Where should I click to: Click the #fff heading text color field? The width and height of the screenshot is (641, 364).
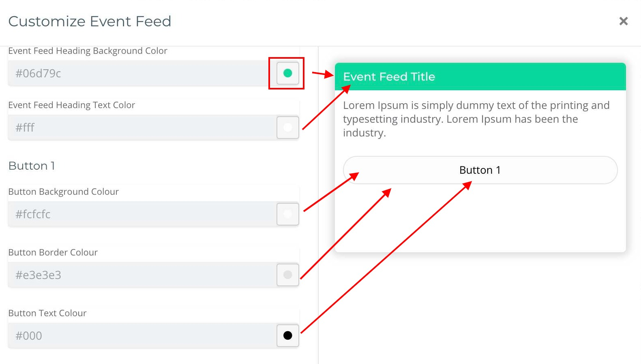138,128
